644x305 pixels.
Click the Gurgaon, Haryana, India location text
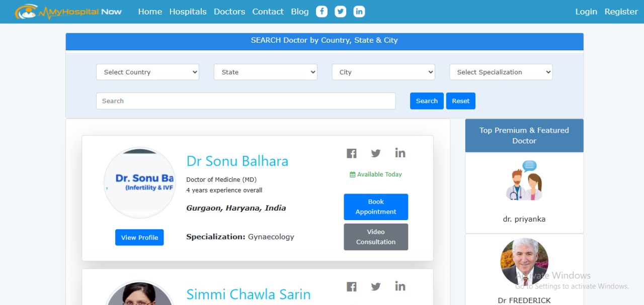pyautogui.click(x=236, y=208)
